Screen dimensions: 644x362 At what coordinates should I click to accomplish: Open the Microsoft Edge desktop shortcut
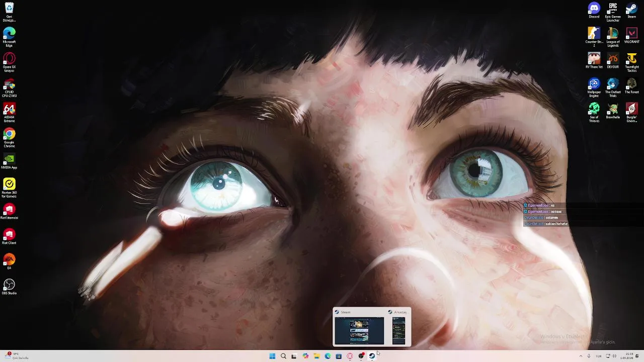point(9,37)
